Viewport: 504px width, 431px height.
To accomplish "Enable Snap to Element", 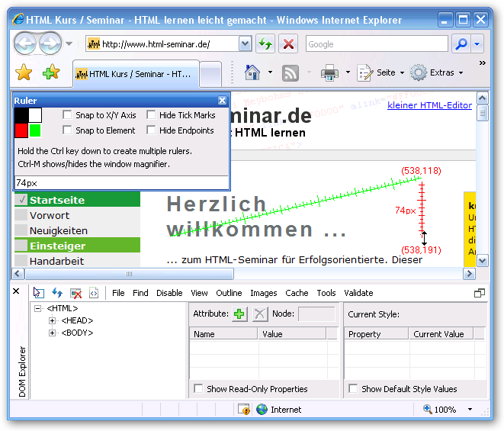I will (67, 130).
